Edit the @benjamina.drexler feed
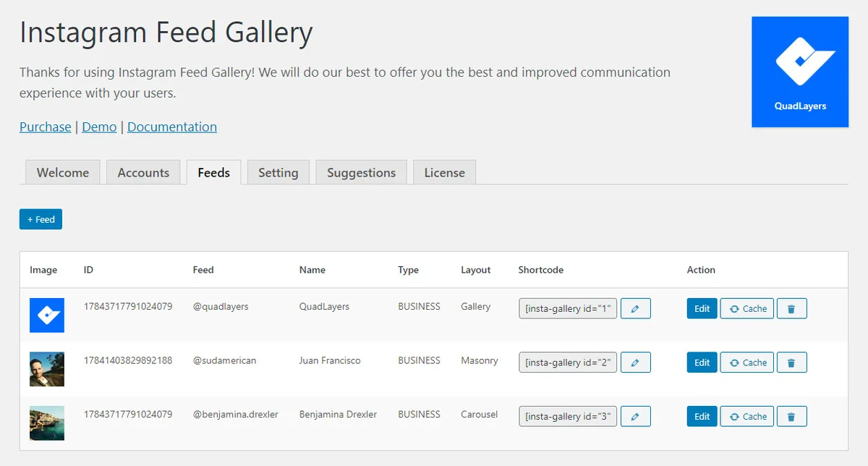Screen dimensions: 868x466 pyautogui.click(x=702, y=416)
